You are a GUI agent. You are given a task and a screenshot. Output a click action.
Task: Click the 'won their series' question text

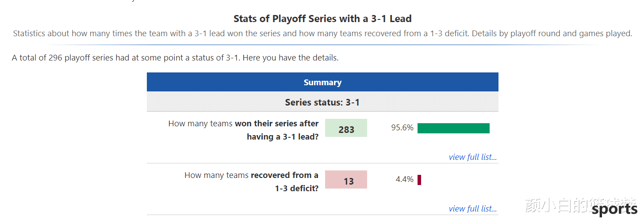243,130
